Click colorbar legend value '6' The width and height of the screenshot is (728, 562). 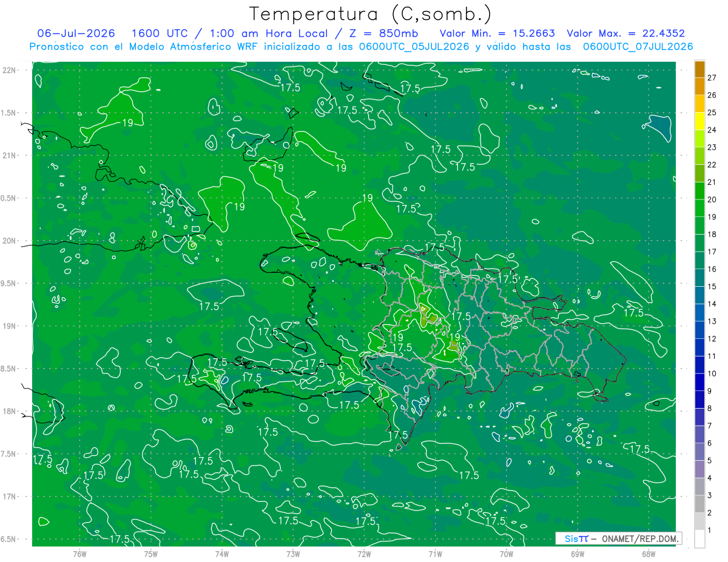click(710, 443)
